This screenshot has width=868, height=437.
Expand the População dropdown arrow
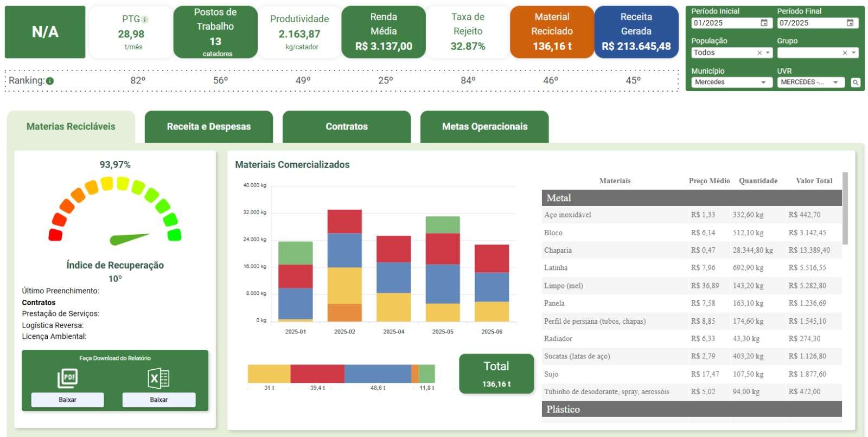(768, 53)
